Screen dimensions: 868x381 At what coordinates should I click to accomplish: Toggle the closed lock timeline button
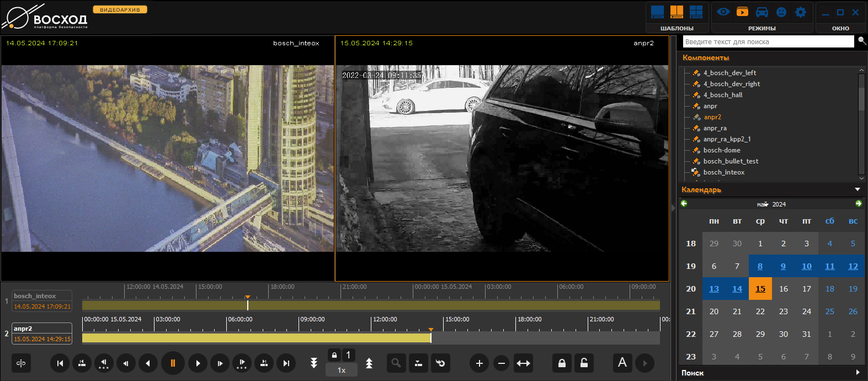tap(562, 363)
